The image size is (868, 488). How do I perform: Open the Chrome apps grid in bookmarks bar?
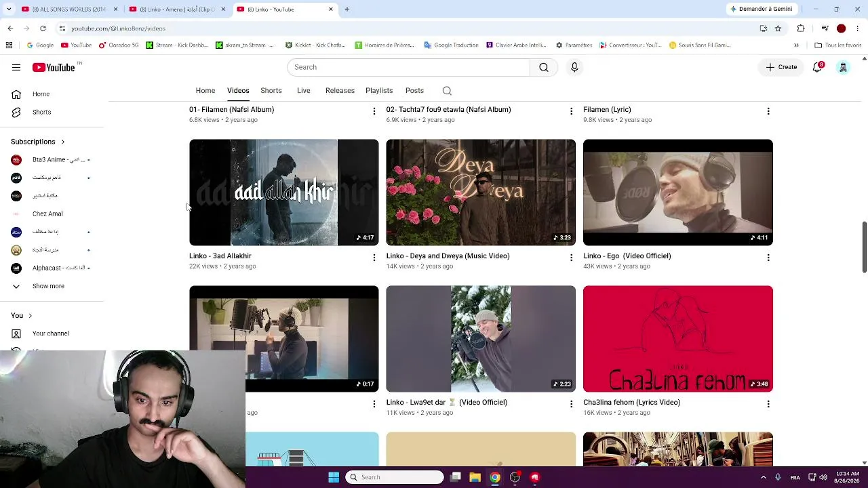coord(9,45)
